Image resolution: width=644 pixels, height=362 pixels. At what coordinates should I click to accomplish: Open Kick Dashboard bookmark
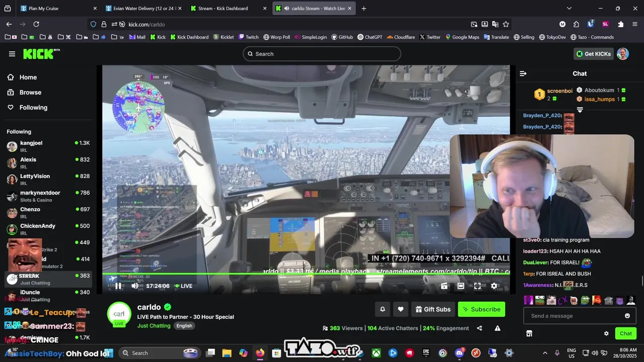coord(189,37)
